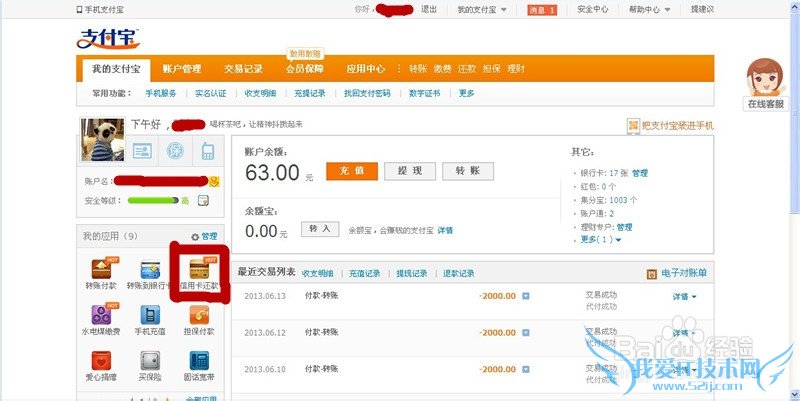The image size is (800, 401).
Task: Expand the 2013.06.13 transaction amount arrow
Action: click(526, 296)
